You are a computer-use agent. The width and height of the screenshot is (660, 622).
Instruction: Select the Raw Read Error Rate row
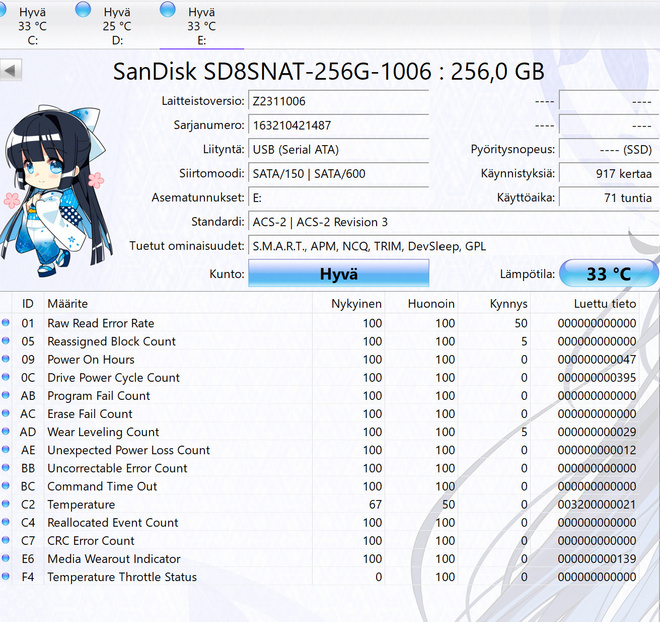[320, 323]
